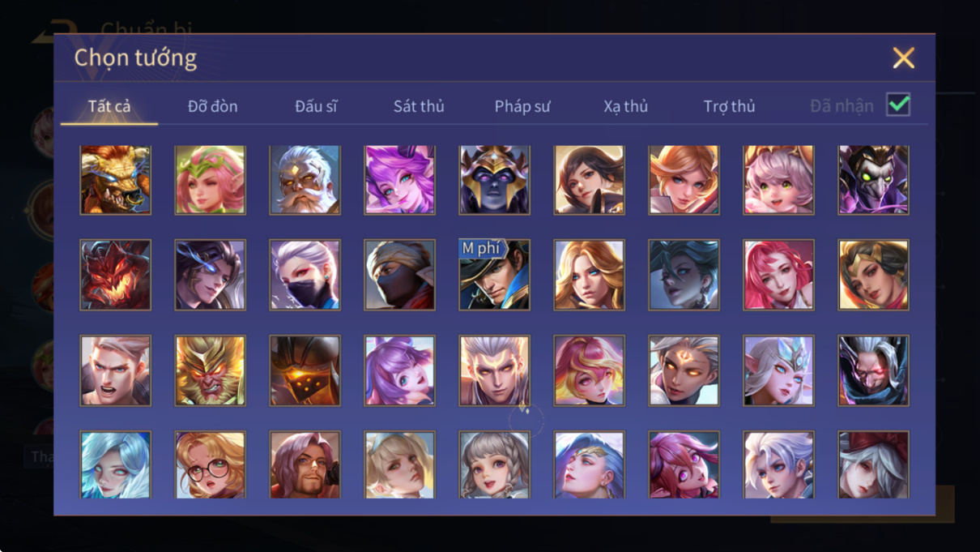The image size is (980, 552).
Task: Choose the golden monkey king hero
Action: pyautogui.click(x=210, y=370)
